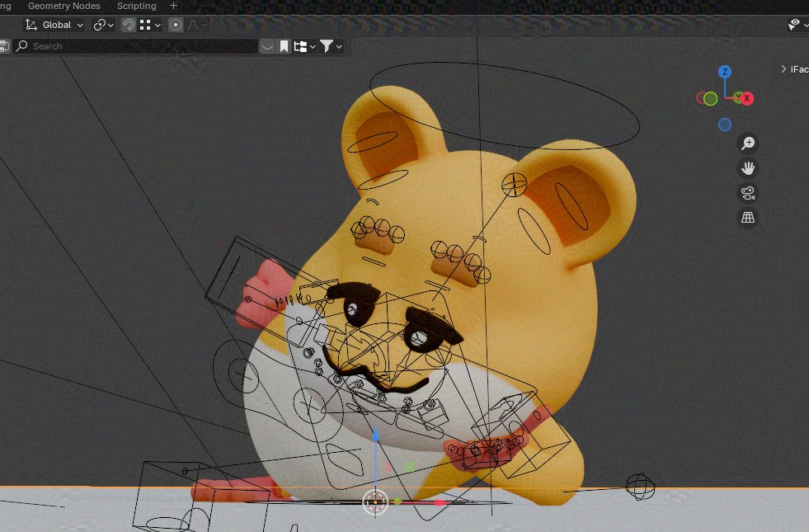
Task: Toggle the camera view button
Action: [x=748, y=192]
